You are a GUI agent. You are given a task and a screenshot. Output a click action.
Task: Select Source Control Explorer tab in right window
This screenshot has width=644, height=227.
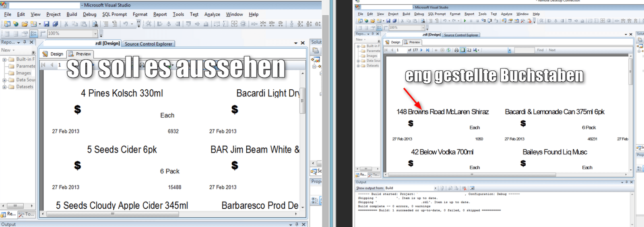pyautogui.click(x=461, y=35)
